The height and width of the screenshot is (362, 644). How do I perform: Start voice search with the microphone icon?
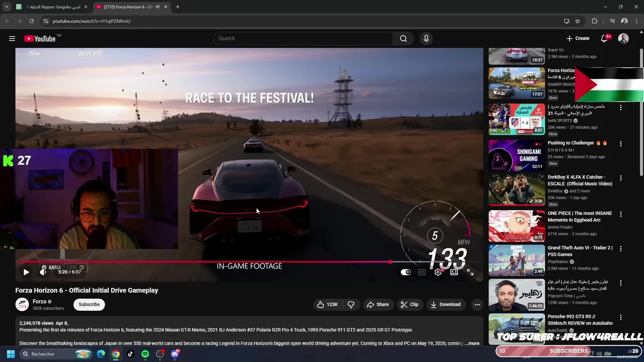point(426,39)
